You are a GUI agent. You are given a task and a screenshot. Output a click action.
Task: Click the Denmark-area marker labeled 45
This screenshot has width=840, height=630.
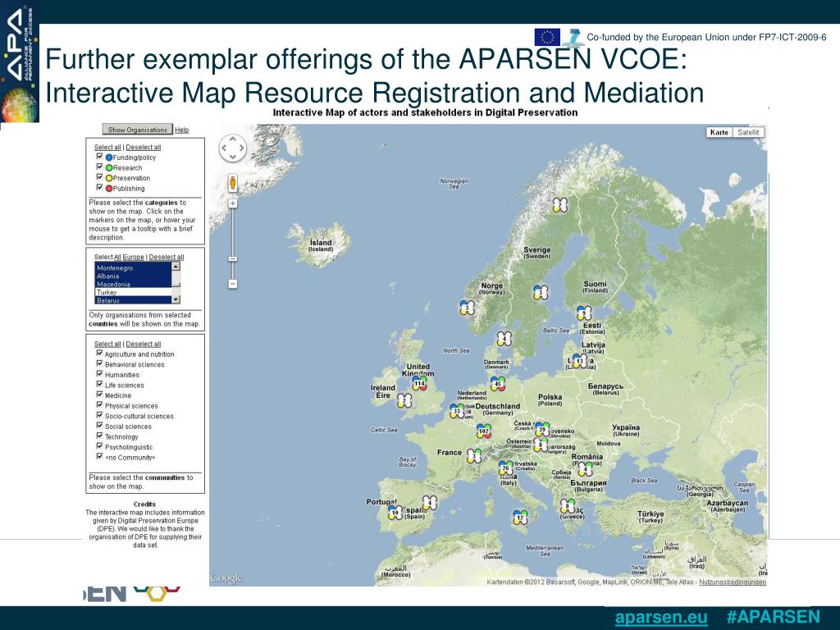(498, 384)
